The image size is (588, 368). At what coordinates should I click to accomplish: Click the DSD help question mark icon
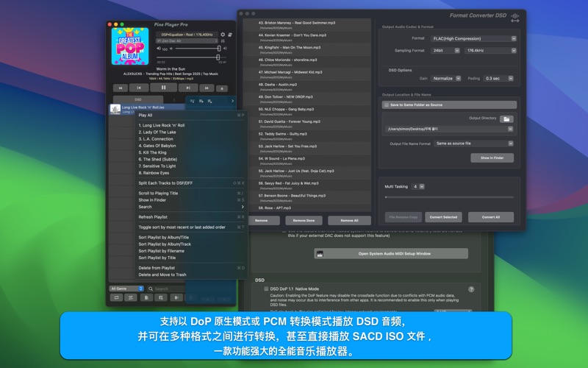[x=471, y=289]
